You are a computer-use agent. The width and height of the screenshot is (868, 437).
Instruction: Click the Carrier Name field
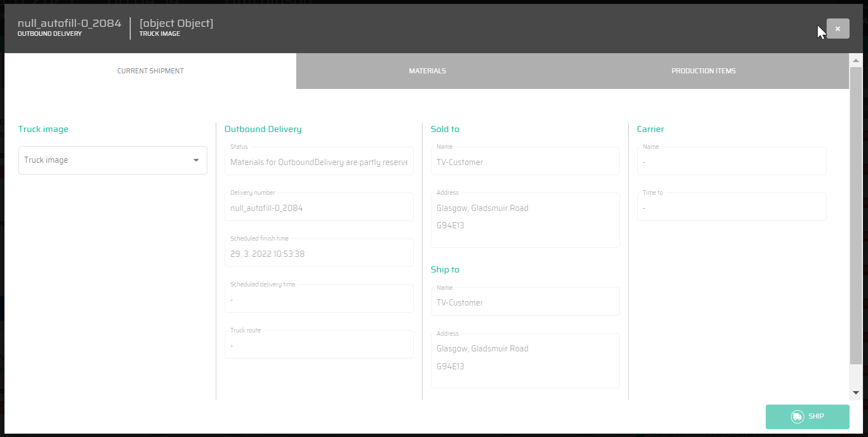pos(731,162)
